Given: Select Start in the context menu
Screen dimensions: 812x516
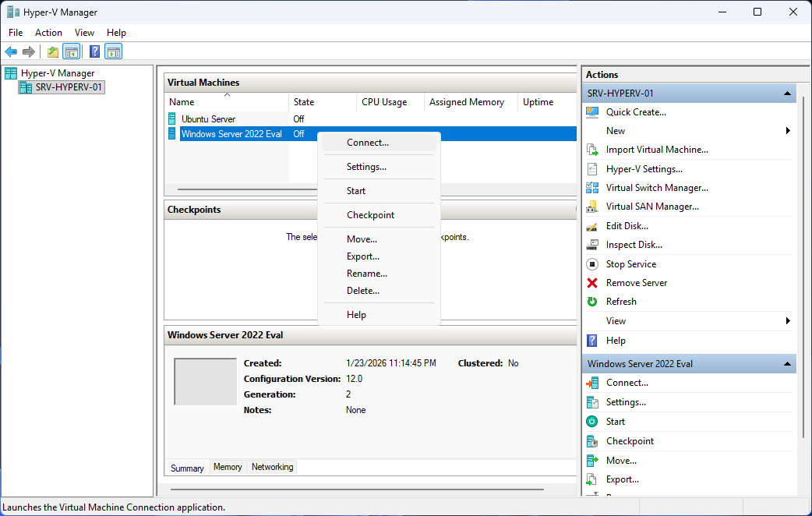Looking at the screenshot, I should point(355,190).
